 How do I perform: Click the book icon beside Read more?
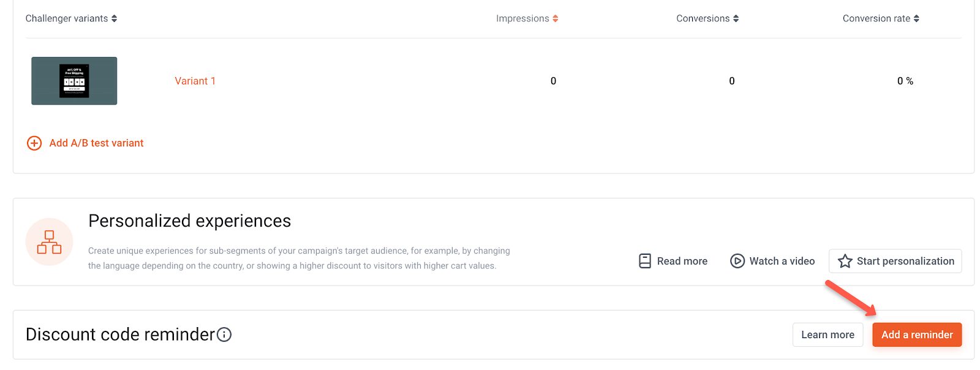(645, 261)
